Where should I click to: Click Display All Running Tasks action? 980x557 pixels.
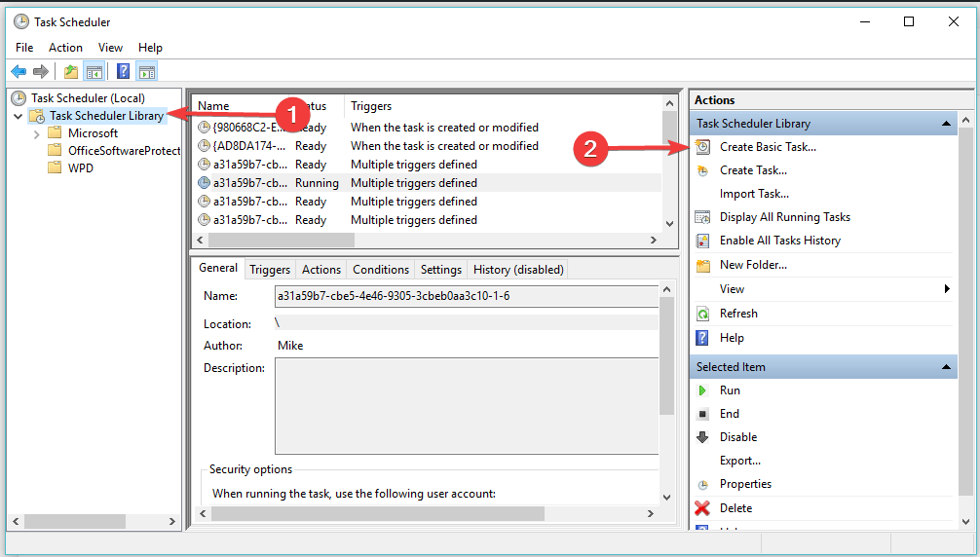(x=785, y=217)
